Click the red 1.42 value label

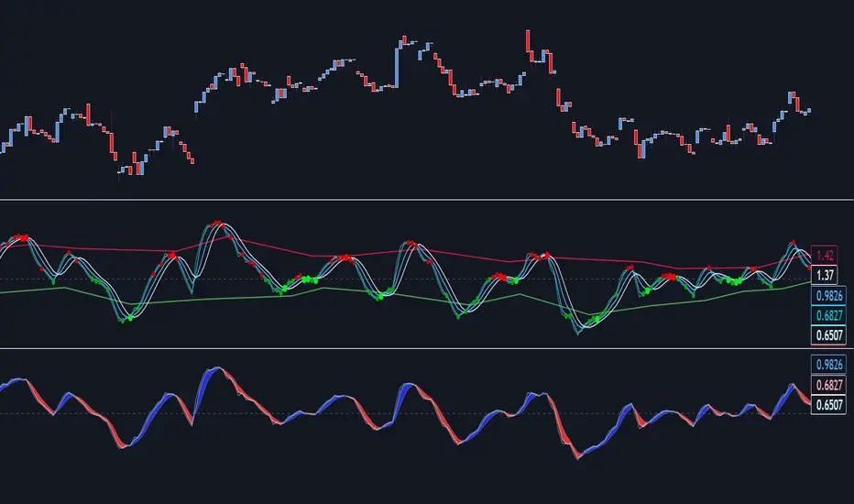[x=824, y=255]
